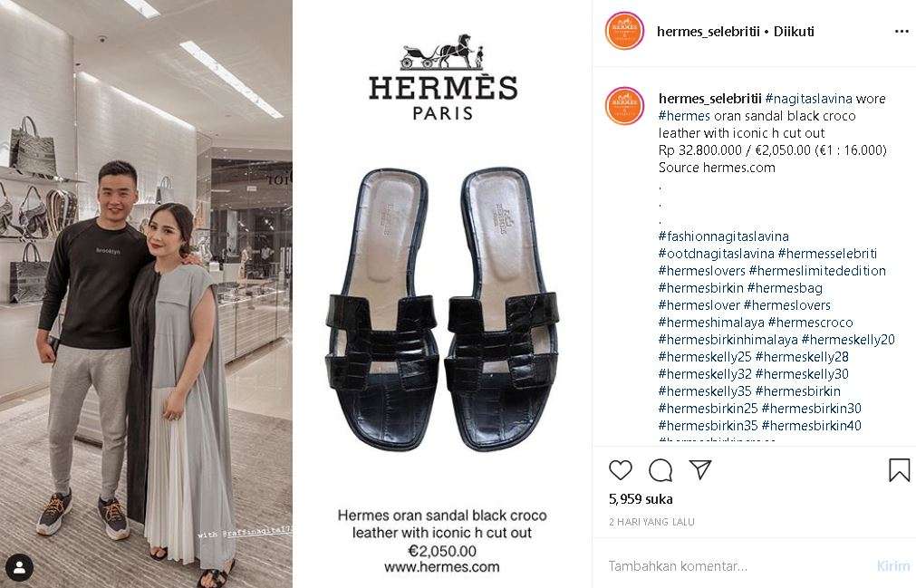Open comments via speech bubble icon
This screenshot has width=916, height=588.
click(x=660, y=470)
